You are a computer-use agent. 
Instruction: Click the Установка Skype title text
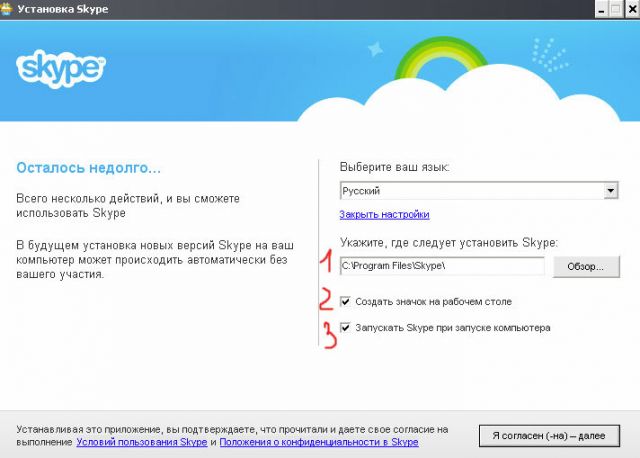(x=62, y=9)
